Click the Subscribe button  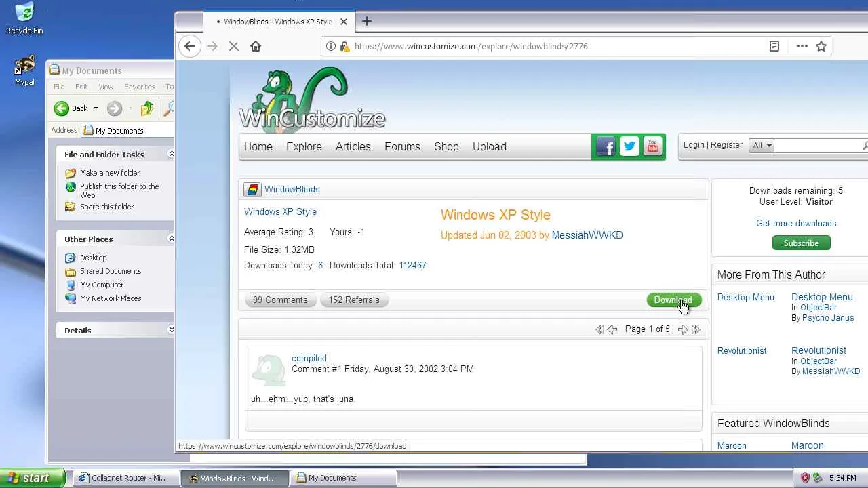pos(802,243)
